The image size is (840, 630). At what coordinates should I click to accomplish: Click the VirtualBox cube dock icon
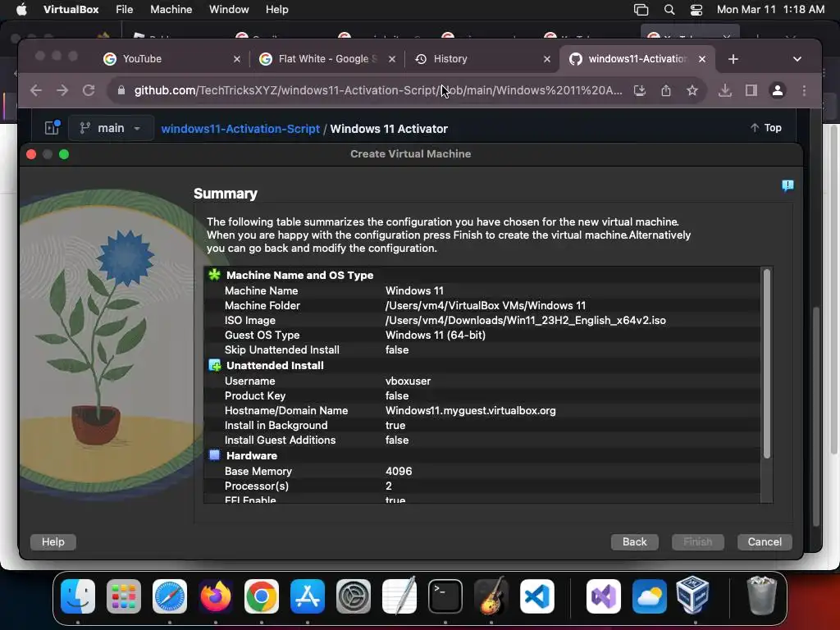[x=693, y=596]
